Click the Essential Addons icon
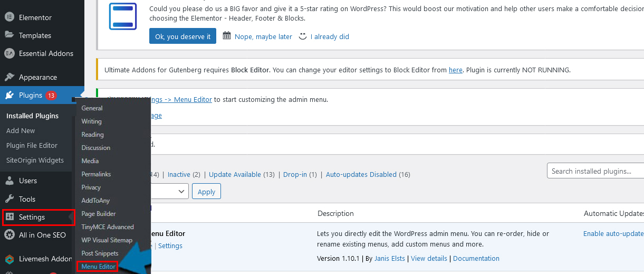 click(9, 53)
